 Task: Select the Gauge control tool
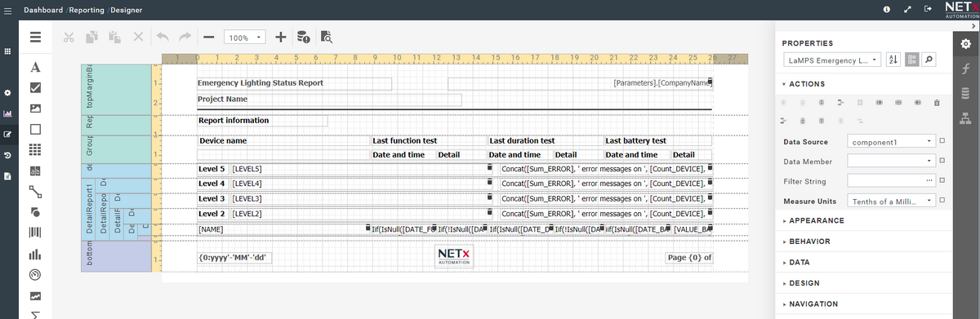pos(36,275)
